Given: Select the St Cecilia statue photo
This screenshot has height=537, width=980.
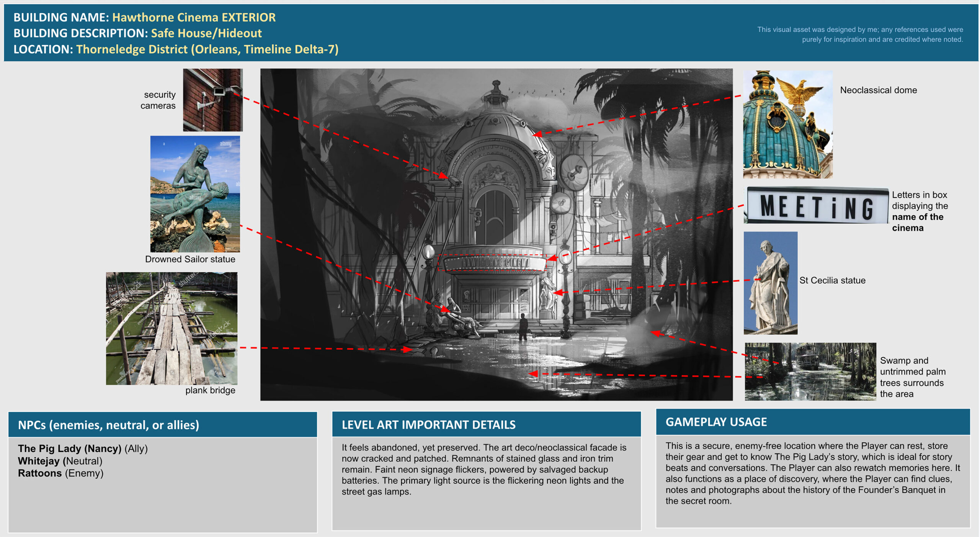Looking at the screenshot, I should 770,283.
